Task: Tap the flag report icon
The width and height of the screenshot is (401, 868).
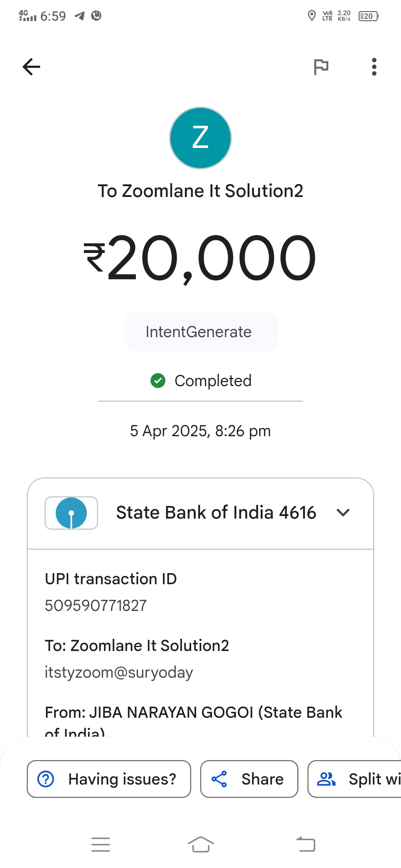Action: (321, 67)
